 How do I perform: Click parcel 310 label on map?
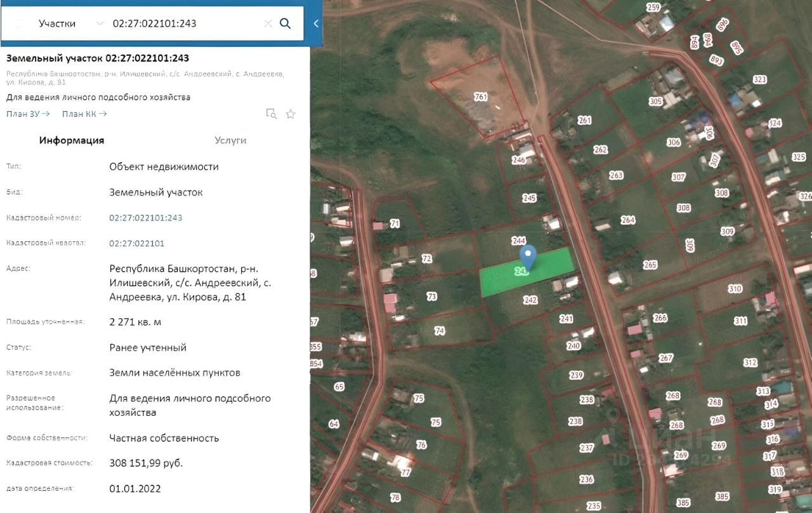(x=735, y=289)
